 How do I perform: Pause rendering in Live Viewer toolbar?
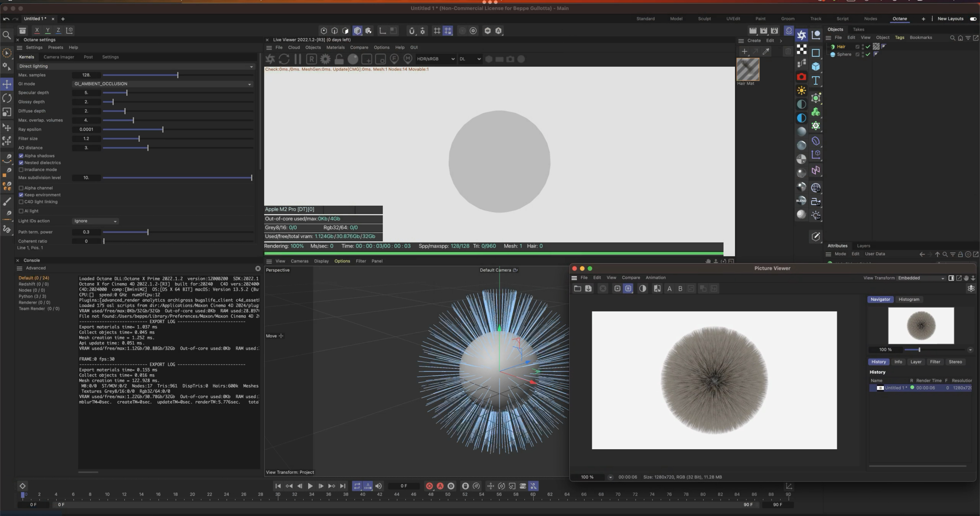(x=298, y=59)
